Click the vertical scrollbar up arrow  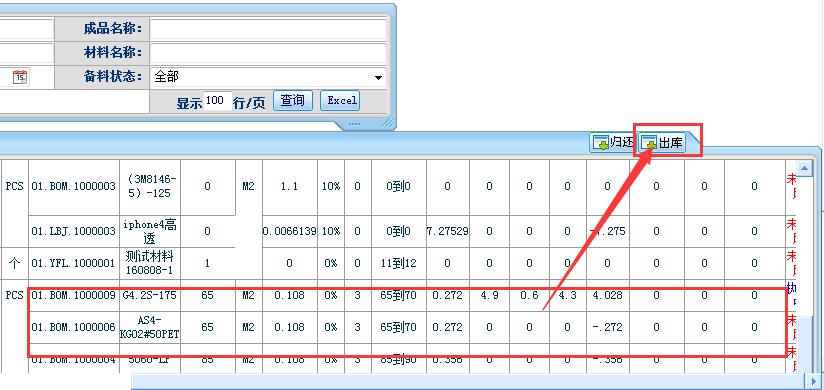[804, 168]
